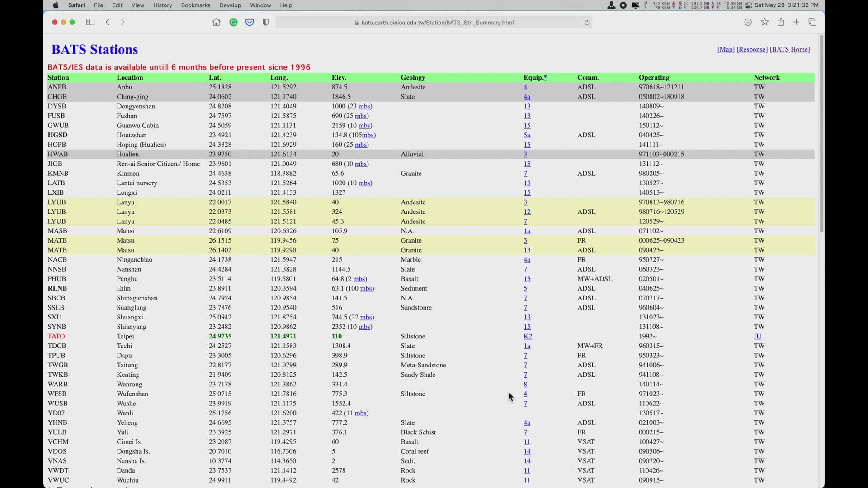Open a new tab with the plus icon
The height and width of the screenshot is (488, 868).
797,22
